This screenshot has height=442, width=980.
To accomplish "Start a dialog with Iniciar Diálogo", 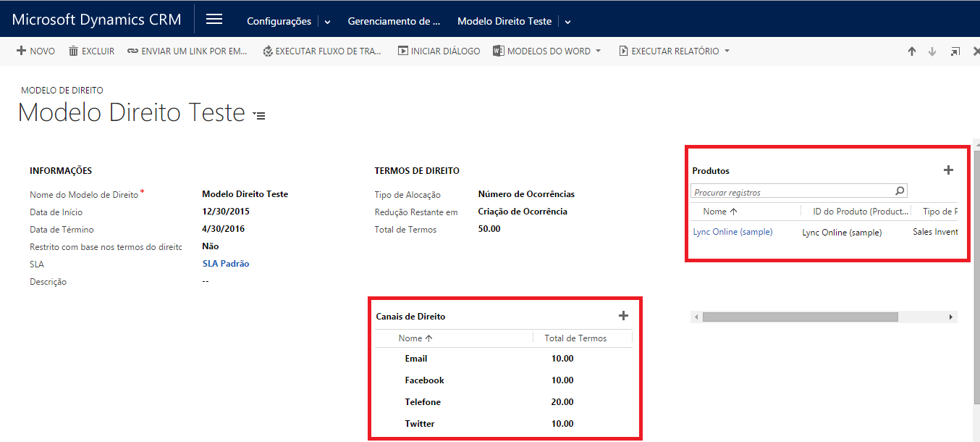I will [439, 51].
